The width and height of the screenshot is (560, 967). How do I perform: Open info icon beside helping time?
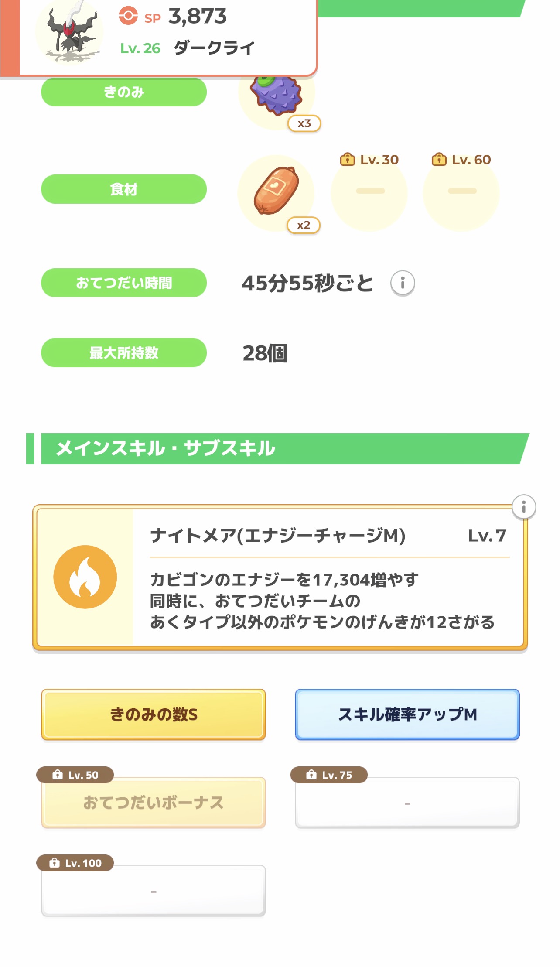pos(402,283)
